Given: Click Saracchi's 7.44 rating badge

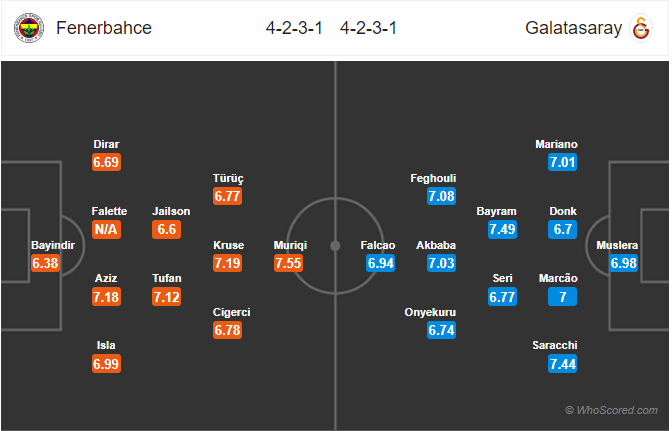Looking at the screenshot, I should 563,364.
